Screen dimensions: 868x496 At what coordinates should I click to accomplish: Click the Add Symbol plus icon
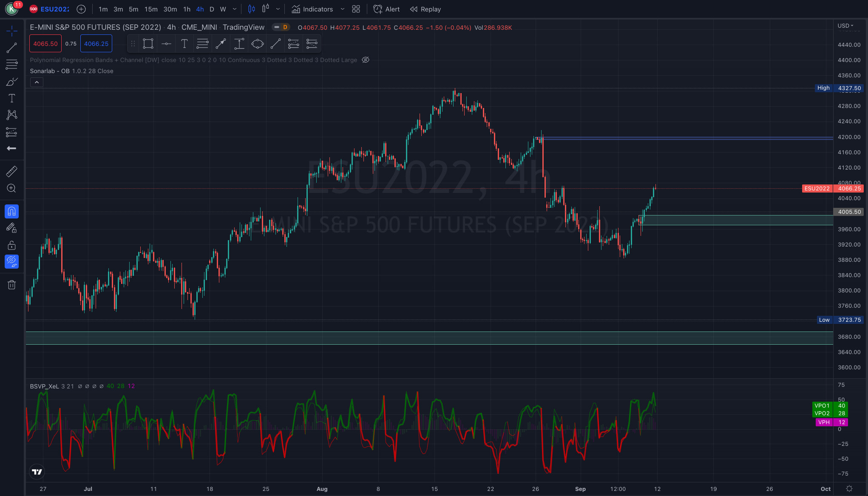click(x=81, y=9)
